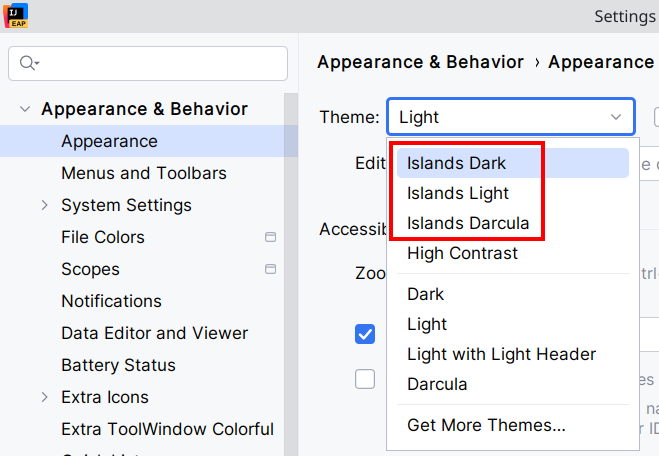This screenshot has width=659, height=456.
Task: Select the Darcula theme entry
Action: (437, 384)
